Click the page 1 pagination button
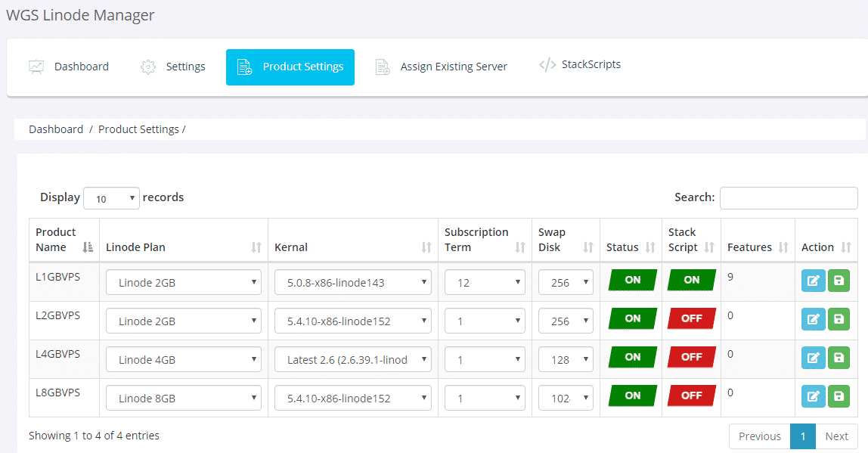The width and height of the screenshot is (868, 453). [803, 436]
